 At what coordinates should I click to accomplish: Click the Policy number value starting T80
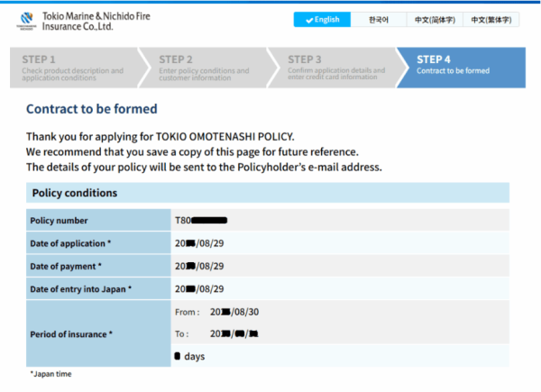[x=200, y=220]
